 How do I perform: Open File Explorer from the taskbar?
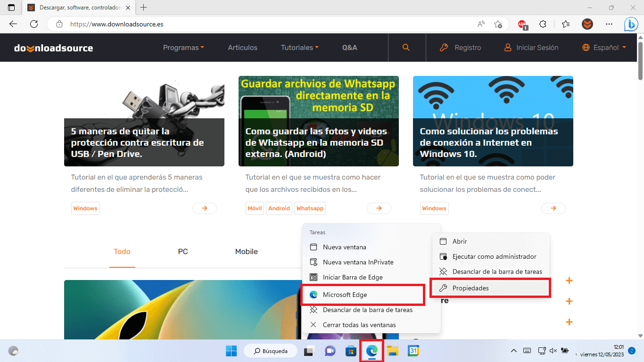click(393, 351)
